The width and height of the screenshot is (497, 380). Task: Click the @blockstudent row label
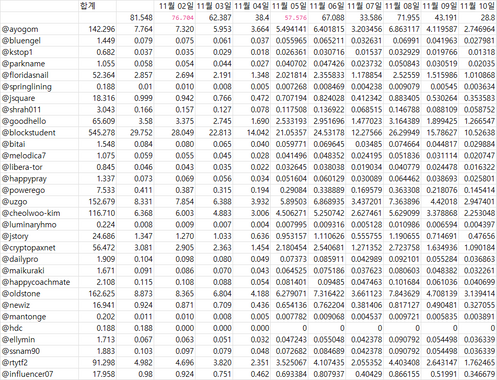(x=29, y=133)
